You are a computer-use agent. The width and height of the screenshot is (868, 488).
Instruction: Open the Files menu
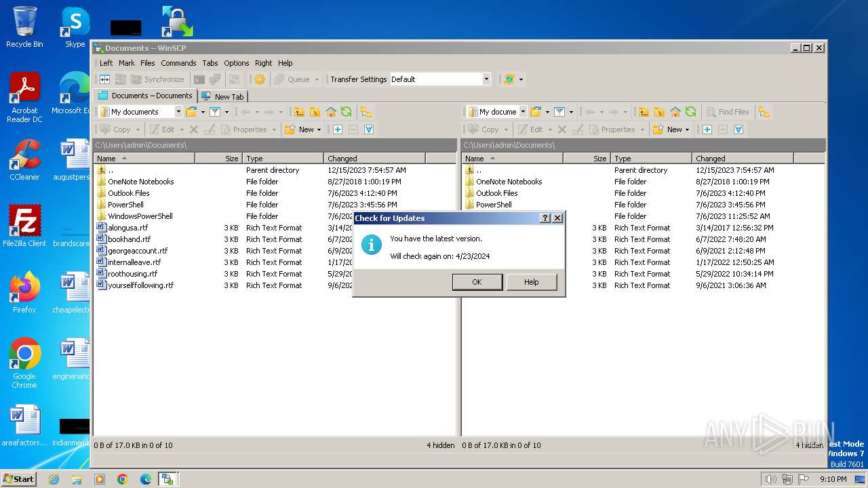click(x=148, y=63)
